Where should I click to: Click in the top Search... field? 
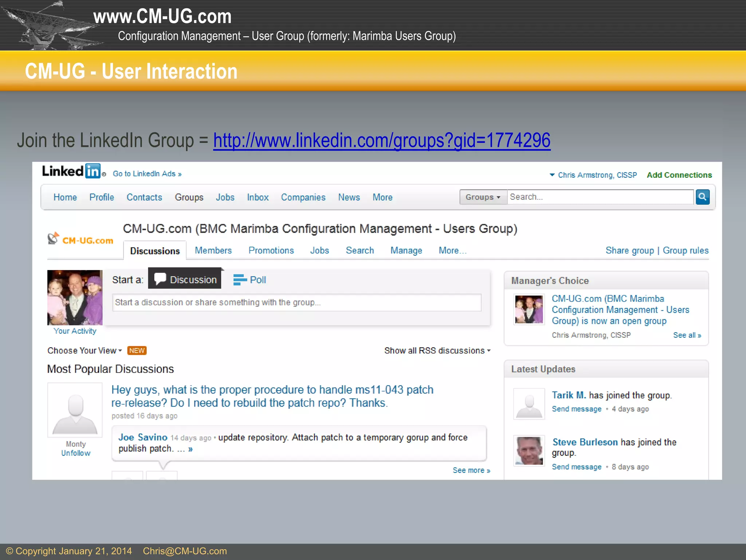pos(600,197)
